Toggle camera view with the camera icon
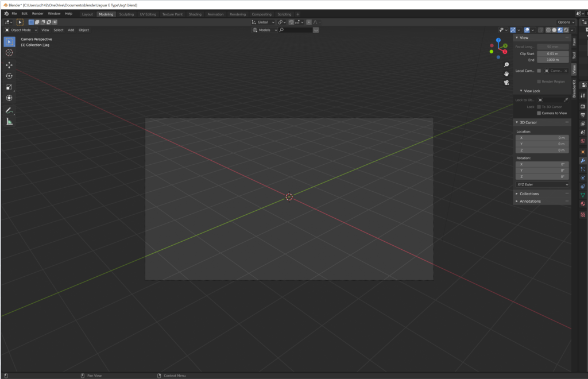The width and height of the screenshot is (588, 379). pyautogui.click(x=506, y=82)
